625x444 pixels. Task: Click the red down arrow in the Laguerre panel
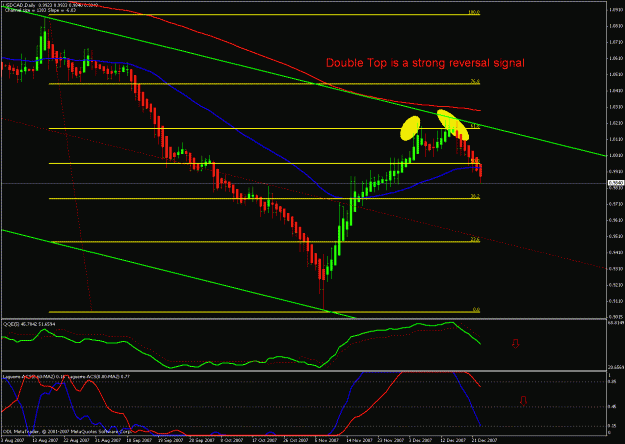[523, 401]
